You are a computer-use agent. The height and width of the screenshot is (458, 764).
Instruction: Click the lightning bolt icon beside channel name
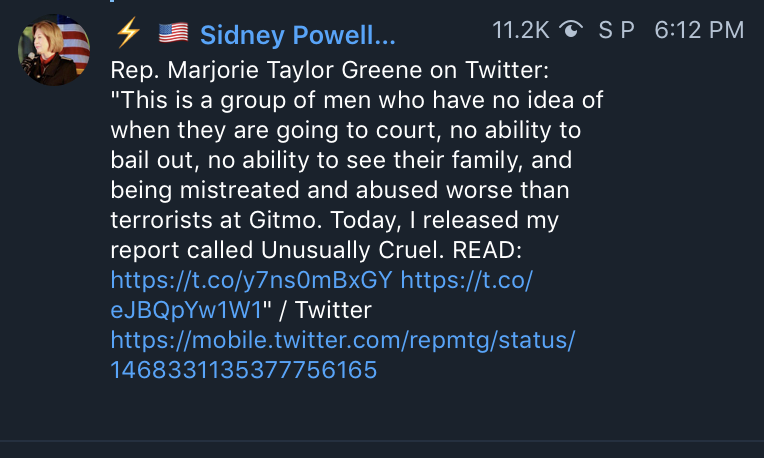pos(128,34)
